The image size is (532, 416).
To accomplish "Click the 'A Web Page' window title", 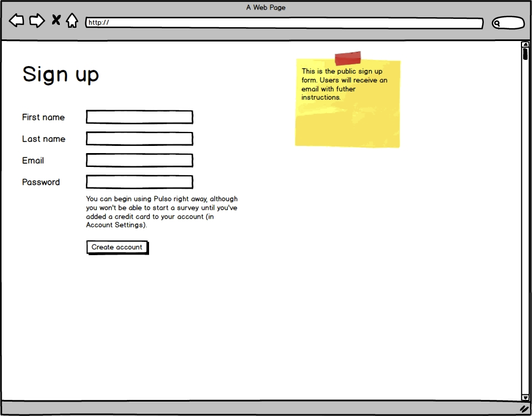I will click(266, 7).
